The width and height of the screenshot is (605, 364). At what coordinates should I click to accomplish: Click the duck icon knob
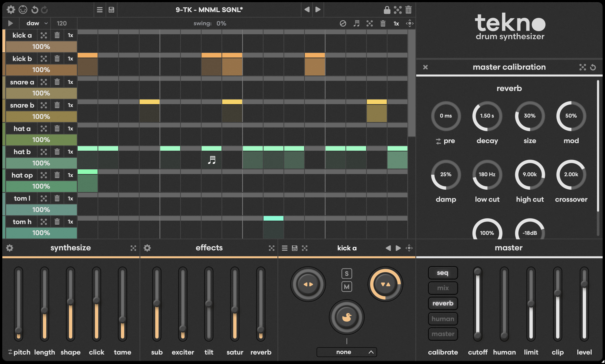pyautogui.click(x=346, y=317)
